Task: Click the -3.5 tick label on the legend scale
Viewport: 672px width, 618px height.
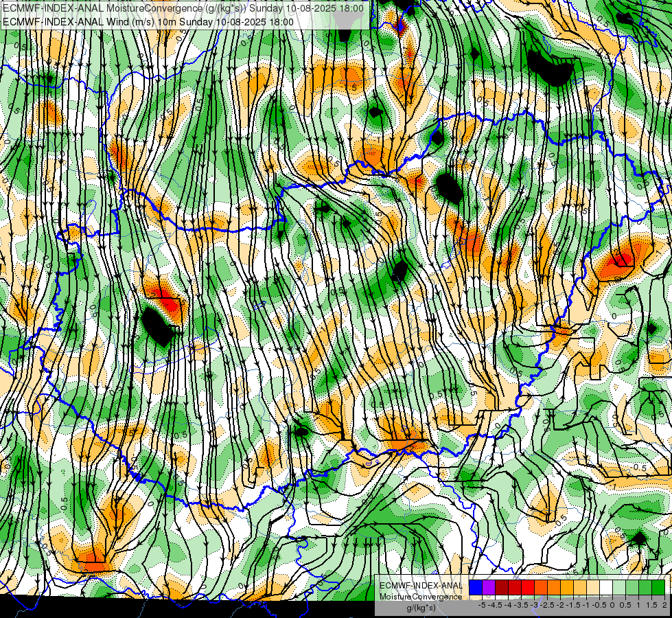Action: [x=521, y=605]
